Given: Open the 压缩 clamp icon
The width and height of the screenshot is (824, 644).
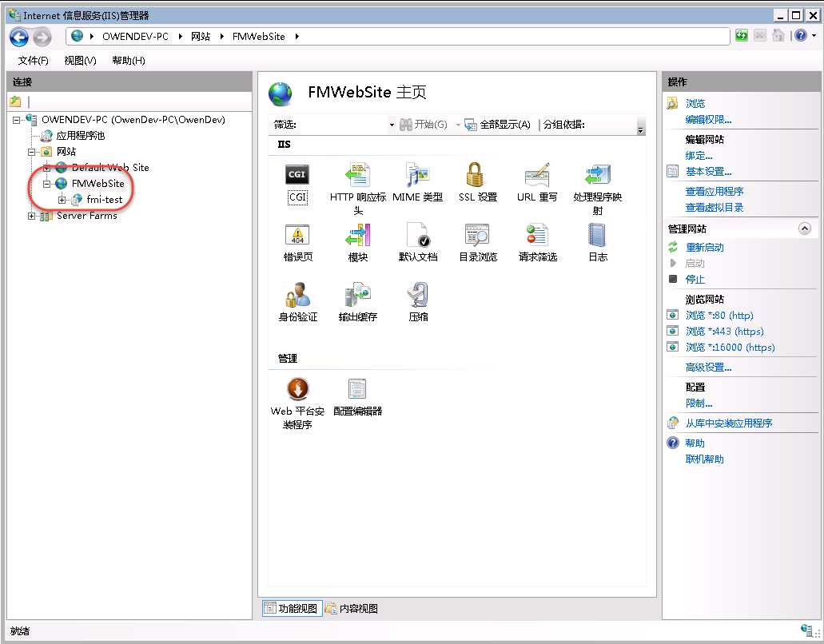Looking at the screenshot, I should [418, 295].
